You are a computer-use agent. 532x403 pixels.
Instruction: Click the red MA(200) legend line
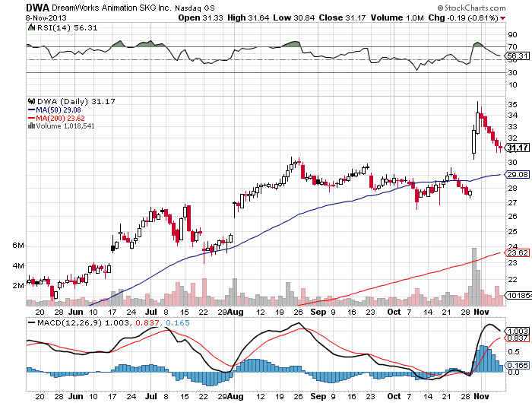point(31,118)
